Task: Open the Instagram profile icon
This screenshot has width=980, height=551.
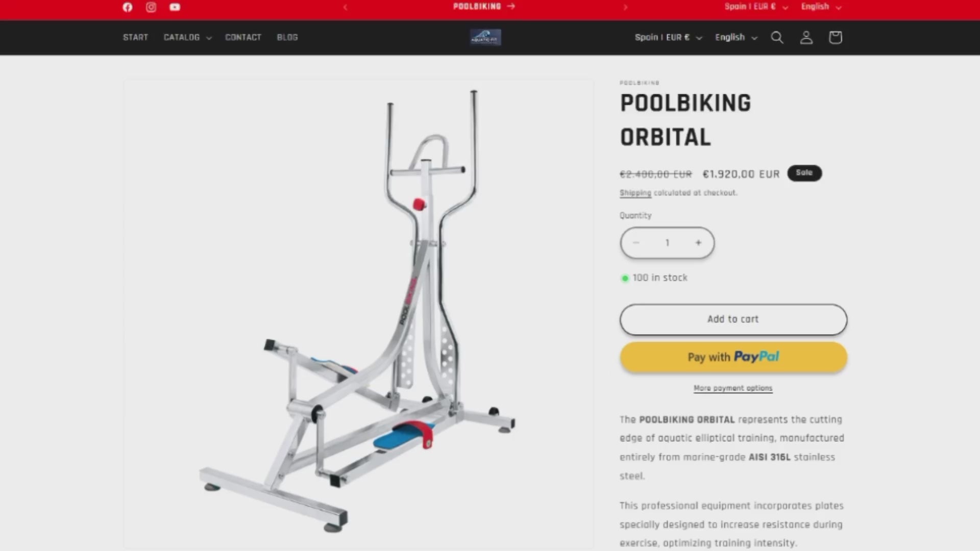Action: 151,7
